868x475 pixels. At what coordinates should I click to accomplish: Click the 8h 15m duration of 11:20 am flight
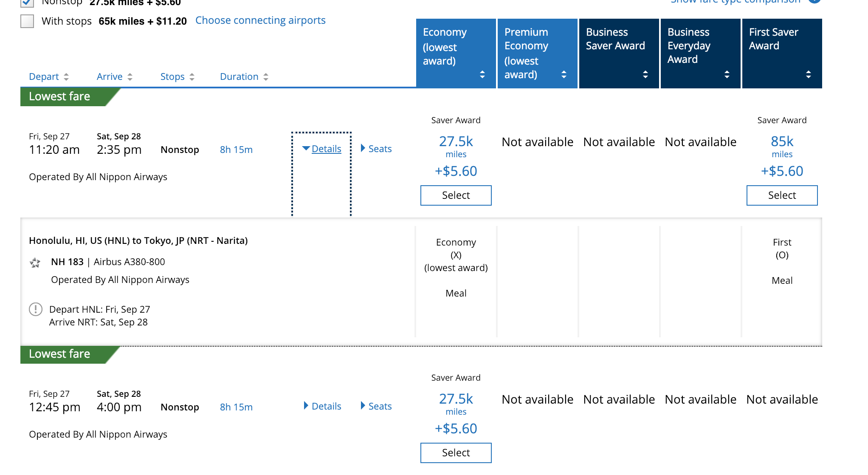coord(236,150)
